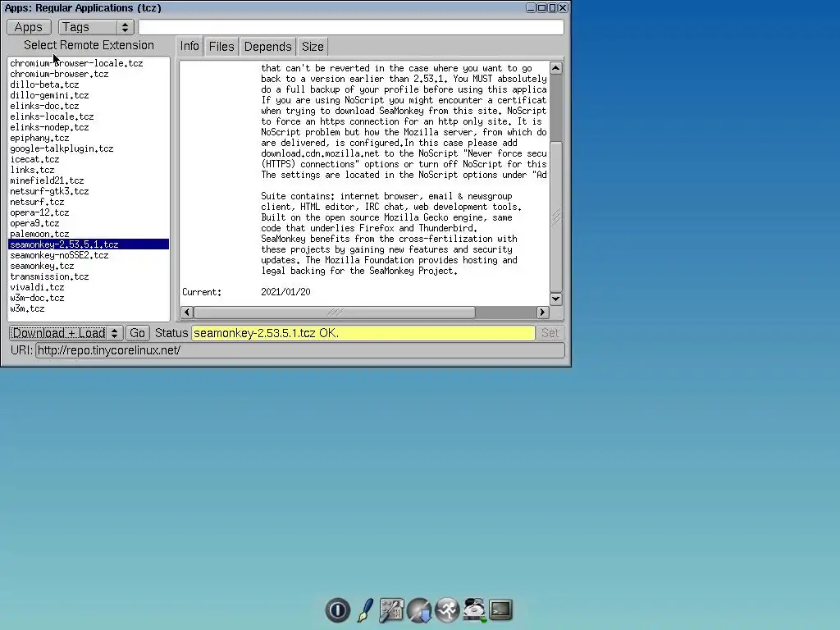This screenshot has width=840, height=630.
Task: Launch the Apps download-arrow dock icon
Action: click(x=419, y=609)
